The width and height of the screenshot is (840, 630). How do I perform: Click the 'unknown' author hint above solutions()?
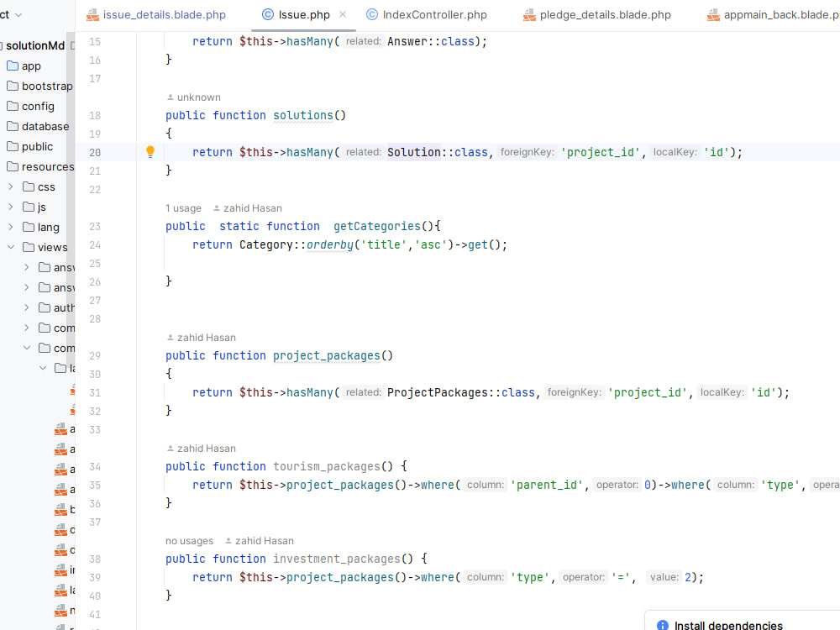(193, 97)
